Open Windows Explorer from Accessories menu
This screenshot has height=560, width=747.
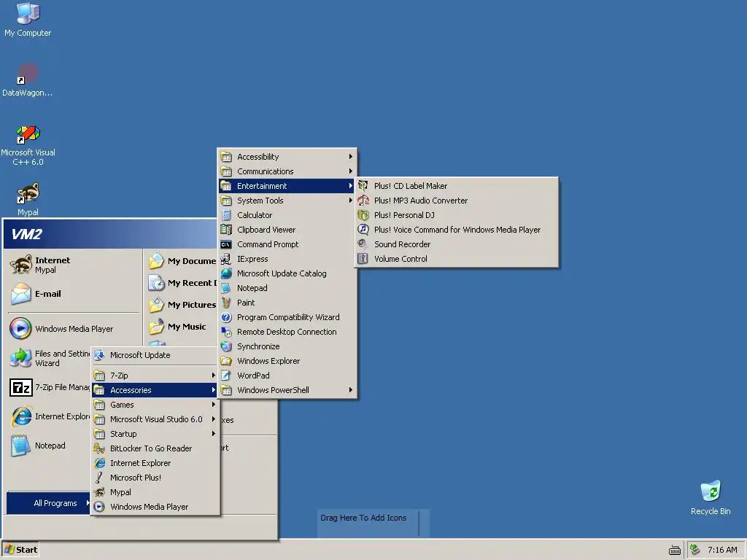[287, 361]
